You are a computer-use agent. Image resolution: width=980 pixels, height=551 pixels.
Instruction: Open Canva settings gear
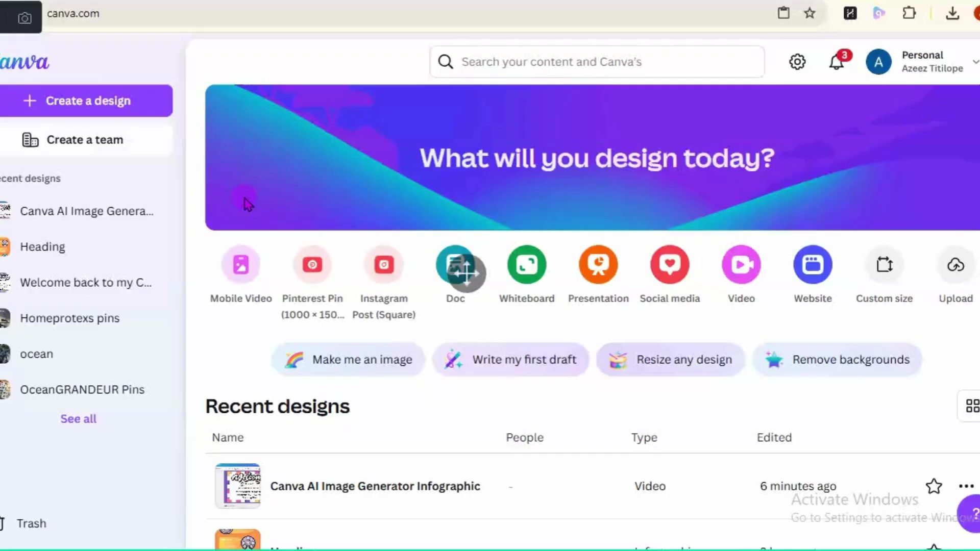pyautogui.click(x=797, y=62)
